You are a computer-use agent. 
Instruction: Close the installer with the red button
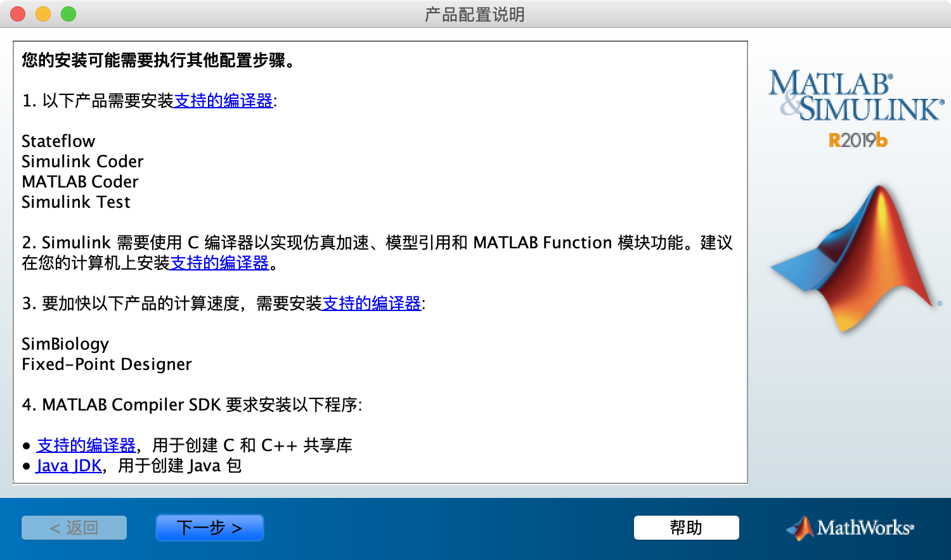(18, 14)
